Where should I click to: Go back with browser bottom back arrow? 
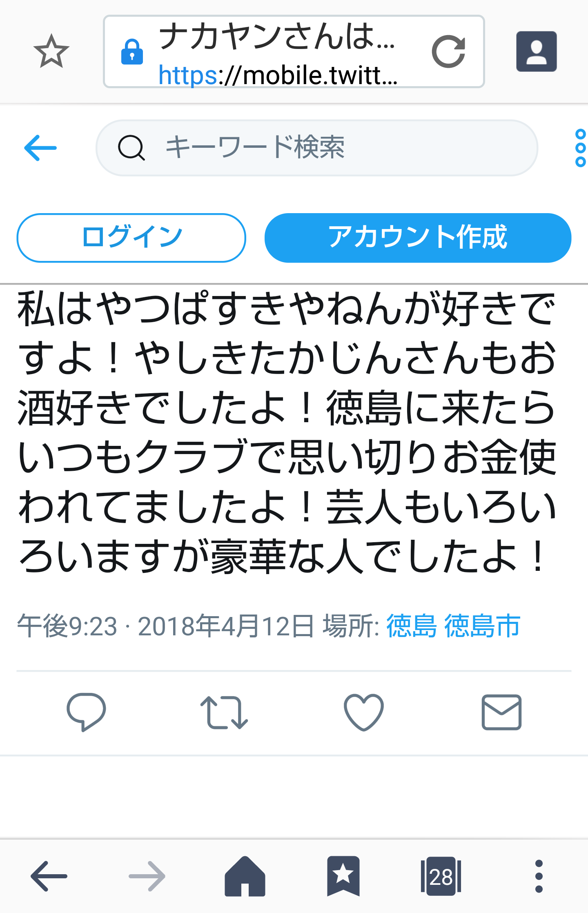(x=49, y=876)
